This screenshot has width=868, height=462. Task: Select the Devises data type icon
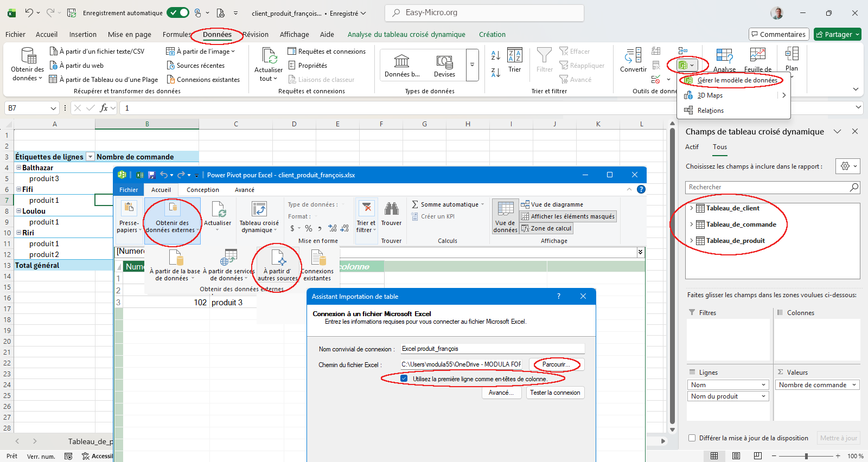tap(444, 61)
